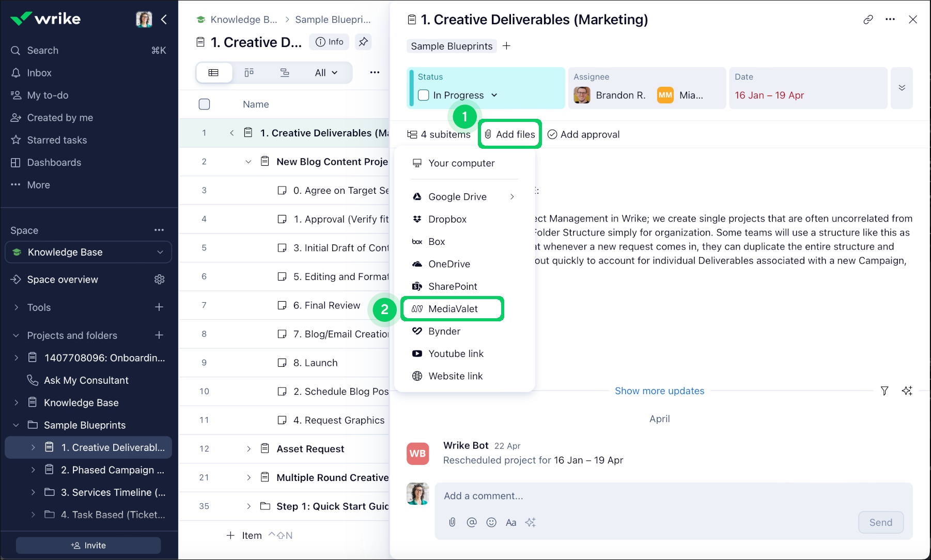Click the @ mention icon in comment box
The height and width of the screenshot is (560, 931).
tap(472, 522)
